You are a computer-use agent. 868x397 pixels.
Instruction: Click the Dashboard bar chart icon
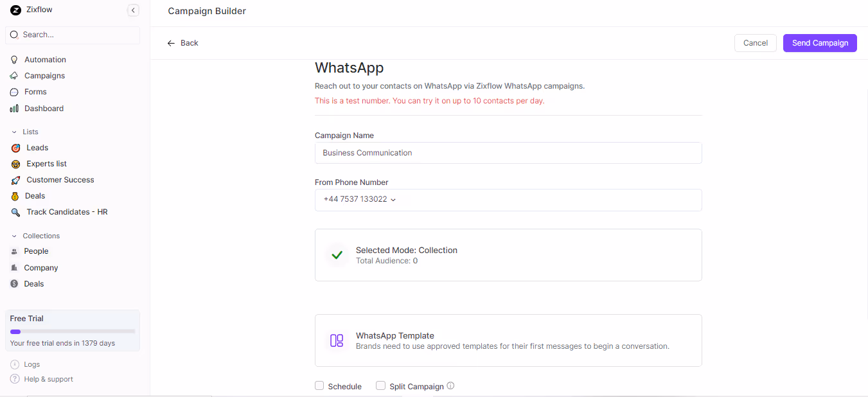point(14,109)
